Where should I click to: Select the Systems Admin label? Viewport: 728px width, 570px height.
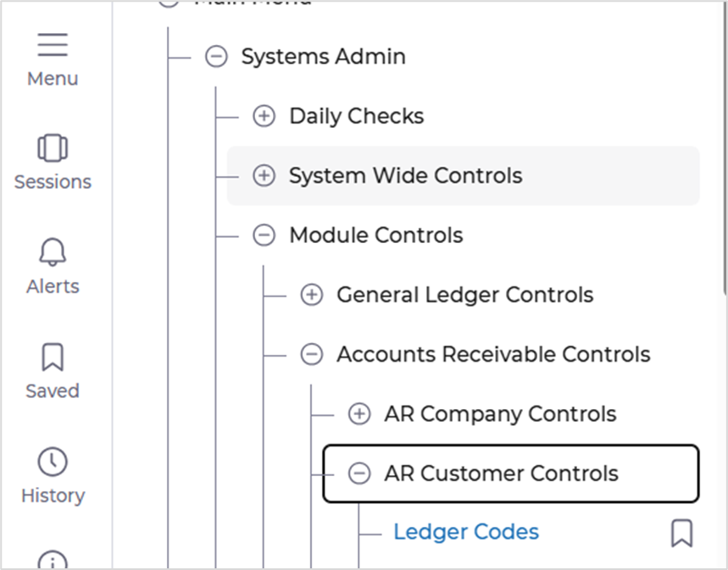(323, 57)
